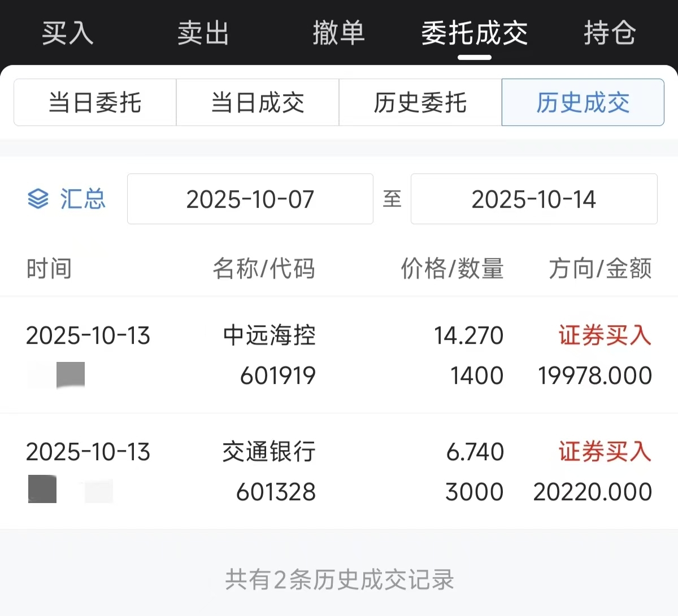Click price 14.270
The width and height of the screenshot is (678, 616).
(x=468, y=335)
